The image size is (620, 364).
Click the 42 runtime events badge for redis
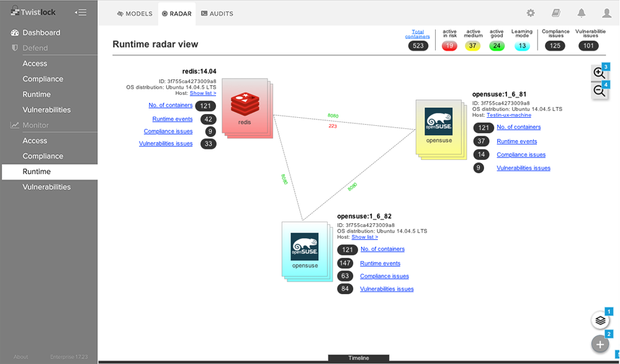tap(209, 119)
